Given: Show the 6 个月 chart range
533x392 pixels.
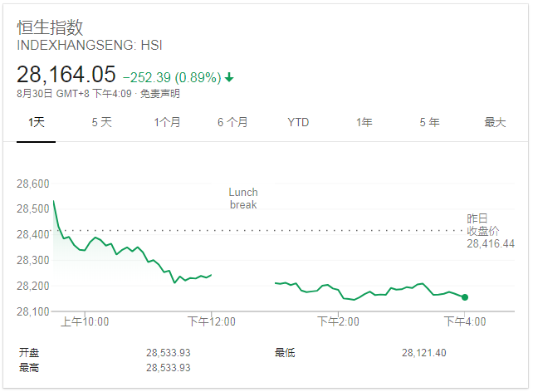Looking at the screenshot, I should click(232, 122).
